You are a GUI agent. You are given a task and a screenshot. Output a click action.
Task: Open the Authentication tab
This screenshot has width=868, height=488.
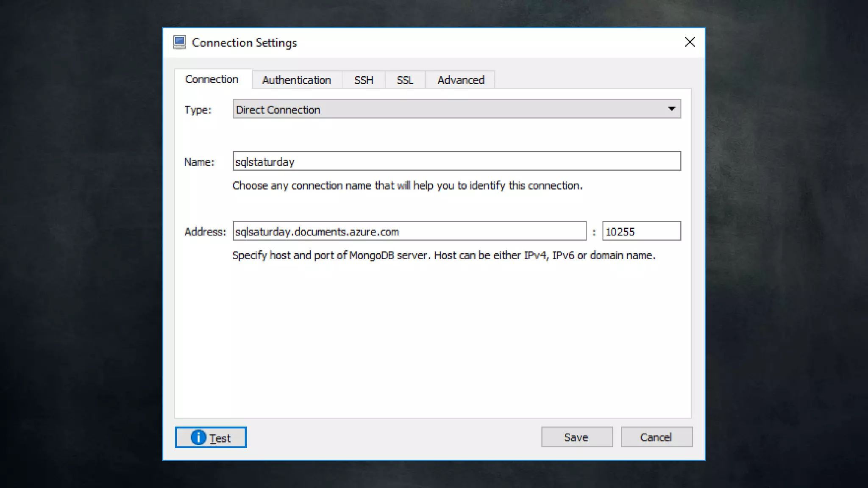296,80
